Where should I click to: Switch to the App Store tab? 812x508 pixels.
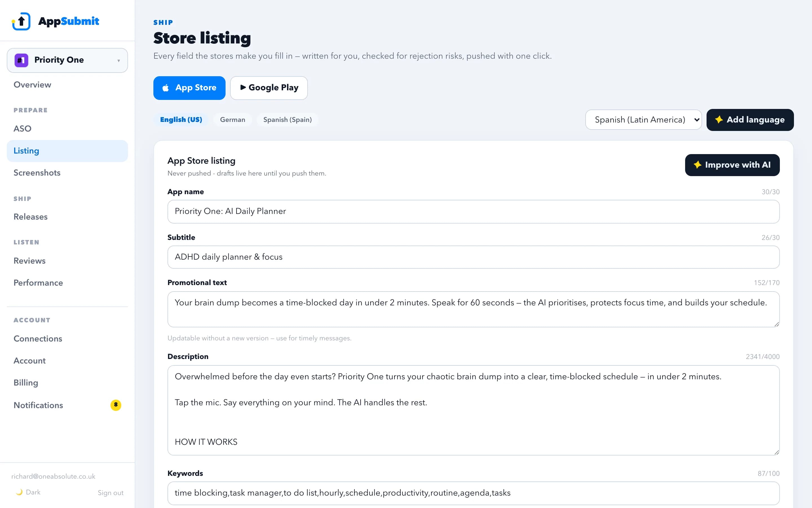pyautogui.click(x=189, y=88)
